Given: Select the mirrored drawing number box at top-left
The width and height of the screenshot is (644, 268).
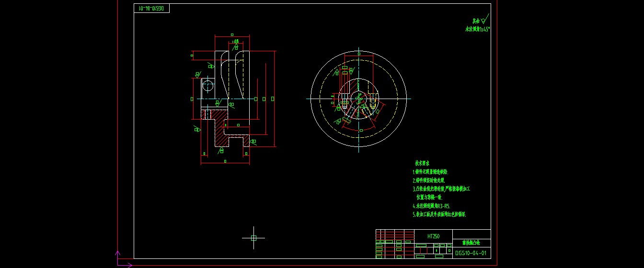Looking at the screenshot, I should pos(152,8).
